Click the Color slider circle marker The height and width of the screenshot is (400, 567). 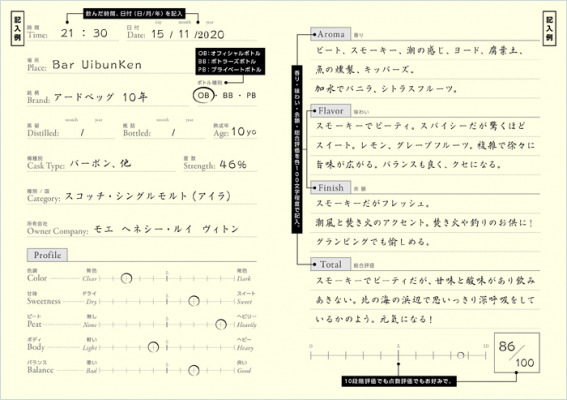(x=126, y=278)
